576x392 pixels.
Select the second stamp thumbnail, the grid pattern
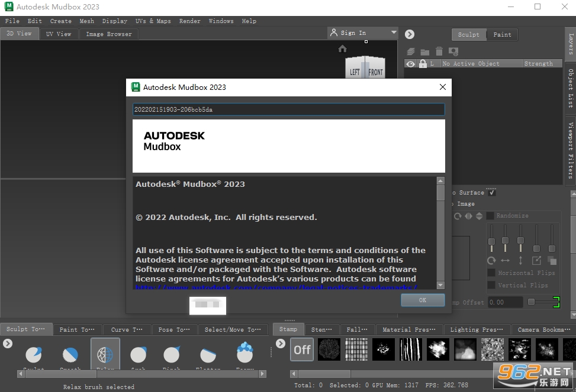tap(356, 349)
